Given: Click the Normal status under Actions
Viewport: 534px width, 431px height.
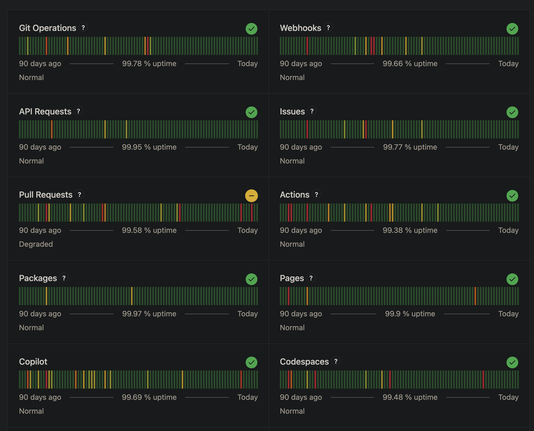Looking at the screenshot, I should (x=292, y=244).
